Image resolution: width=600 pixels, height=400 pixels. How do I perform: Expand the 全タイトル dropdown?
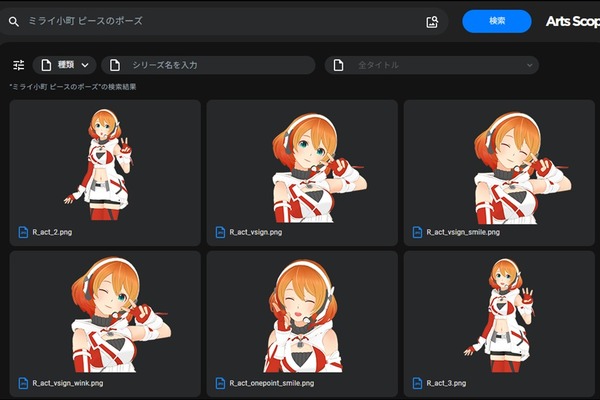pyautogui.click(x=432, y=65)
